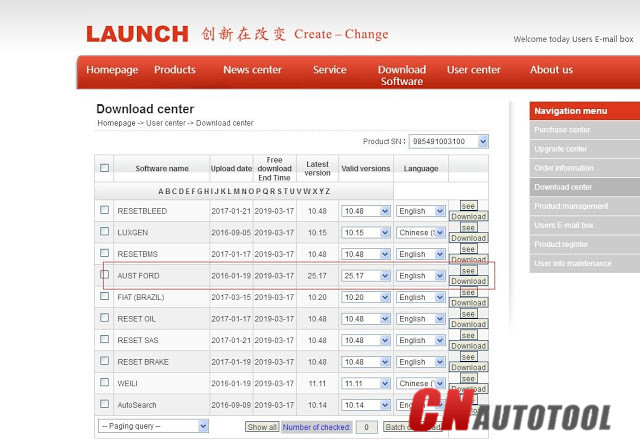Open WEILI valid versions dropdown
Image resolution: width=640 pixels, height=441 pixels.
coord(366,384)
